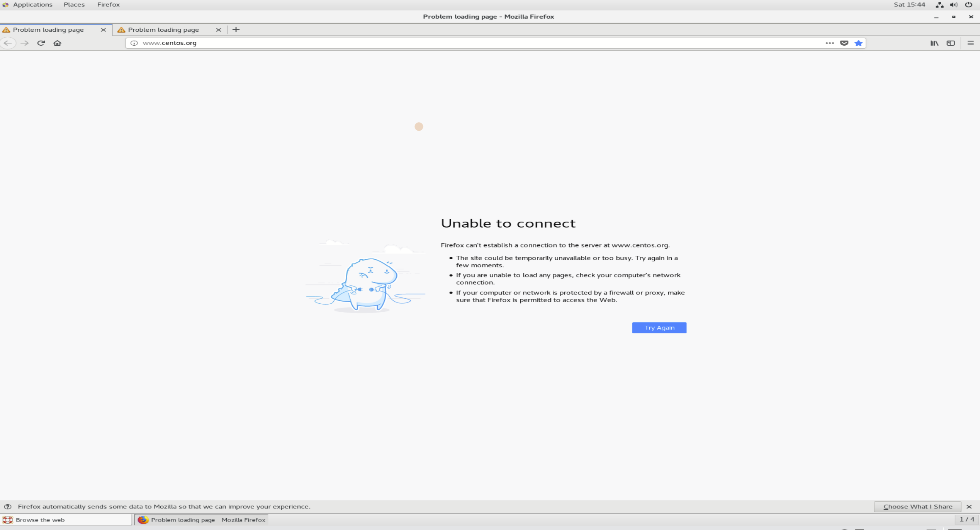
Task: Adjust system volume from the tray
Action: tap(954, 5)
